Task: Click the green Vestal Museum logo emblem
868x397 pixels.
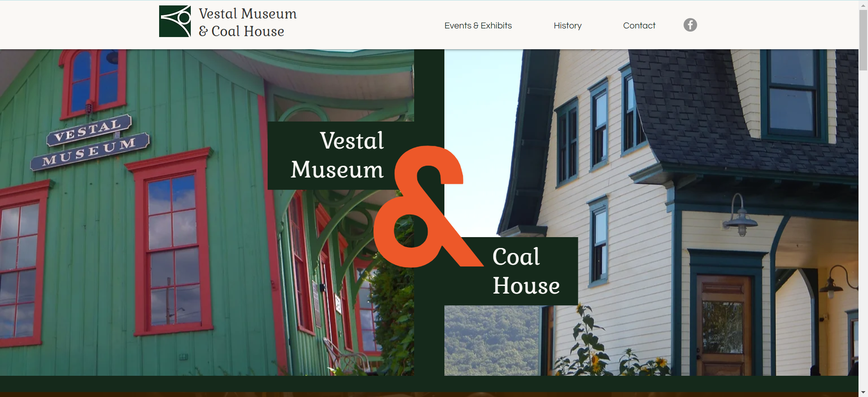Action: click(x=175, y=21)
